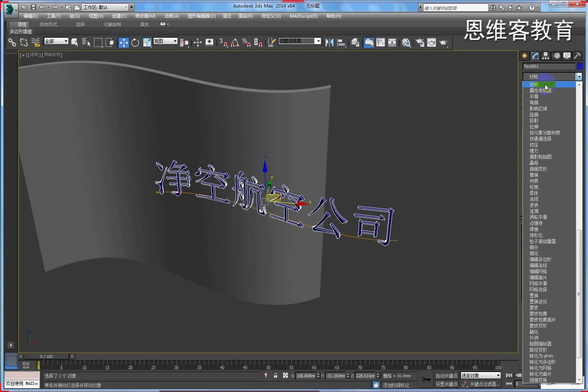Open the Render Setup dialog via teapot icon

420,42
